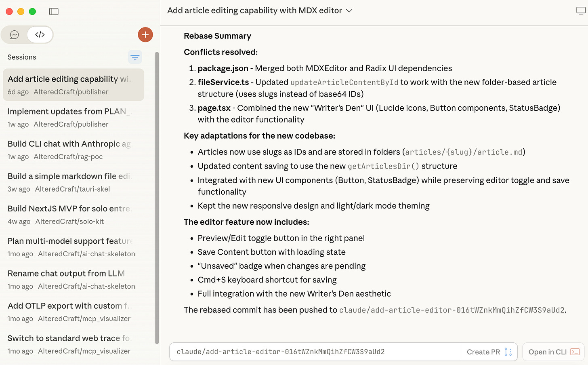Click the Create PR button
Viewport: 588px width, 365px height.
tap(489, 352)
